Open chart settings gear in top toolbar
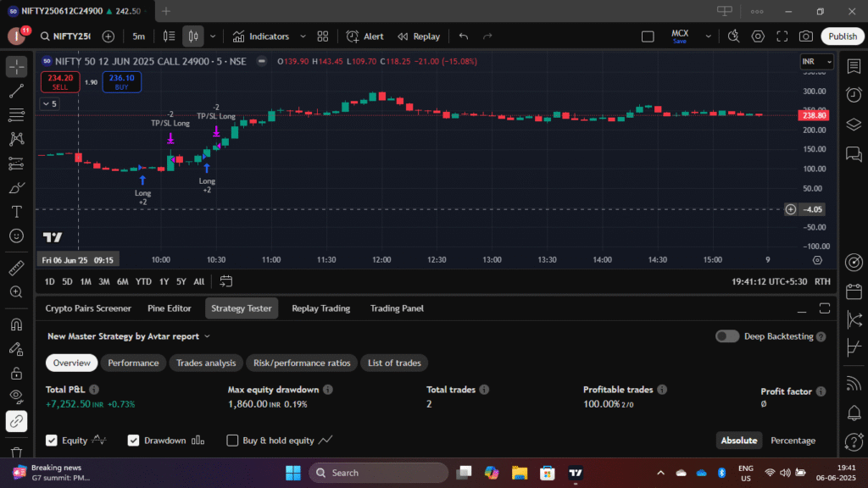868x488 pixels. pyautogui.click(x=758, y=36)
